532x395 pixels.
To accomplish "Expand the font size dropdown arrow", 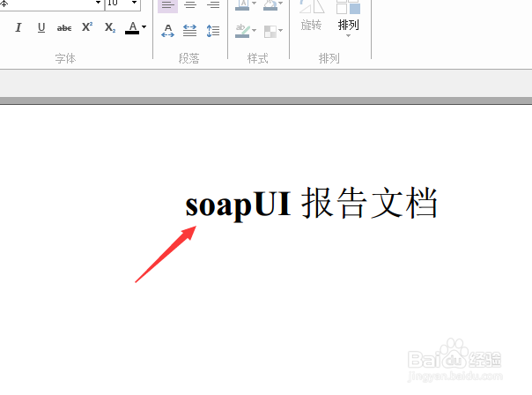I will tap(135, 3).
